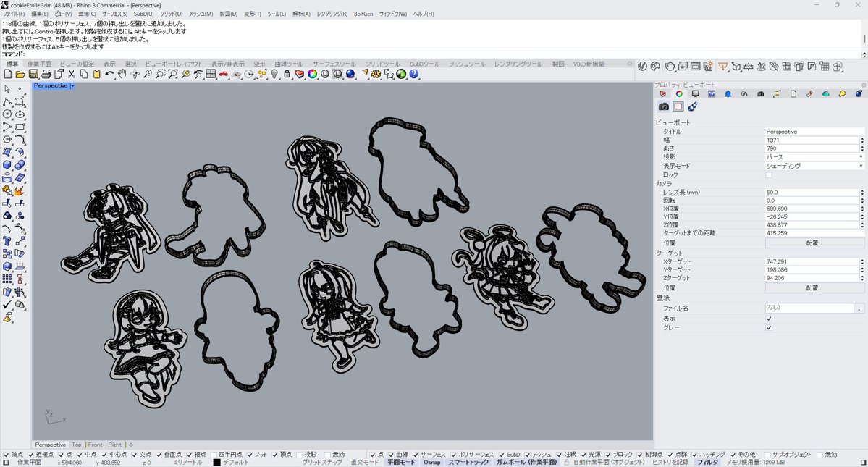This screenshot has width=868, height=467.
Task: Toggle the wallpaper 表示 checkbox
Action: [x=769, y=319]
